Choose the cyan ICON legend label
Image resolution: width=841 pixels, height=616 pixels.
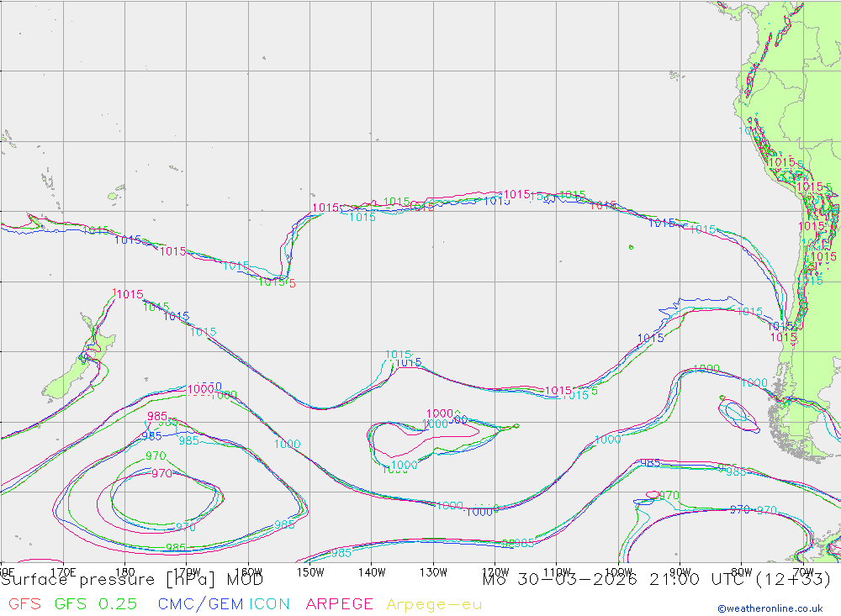click(269, 604)
